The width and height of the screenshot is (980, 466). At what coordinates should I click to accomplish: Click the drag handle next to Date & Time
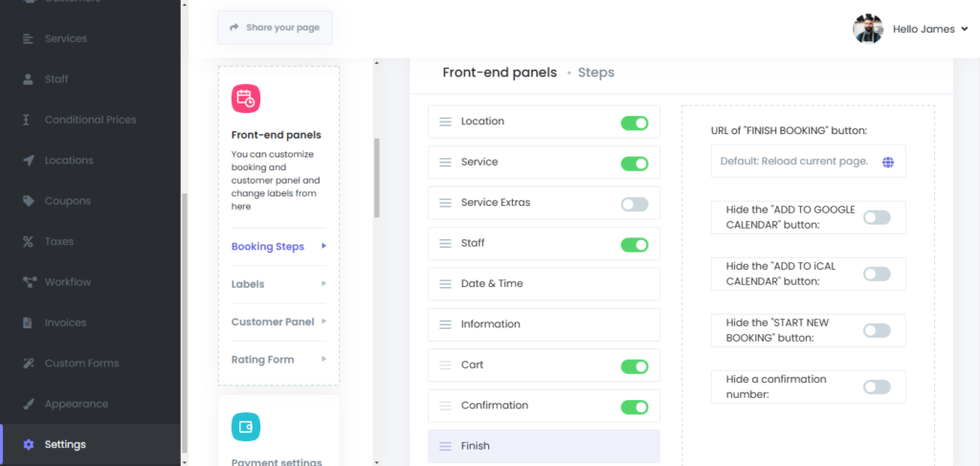pos(445,284)
